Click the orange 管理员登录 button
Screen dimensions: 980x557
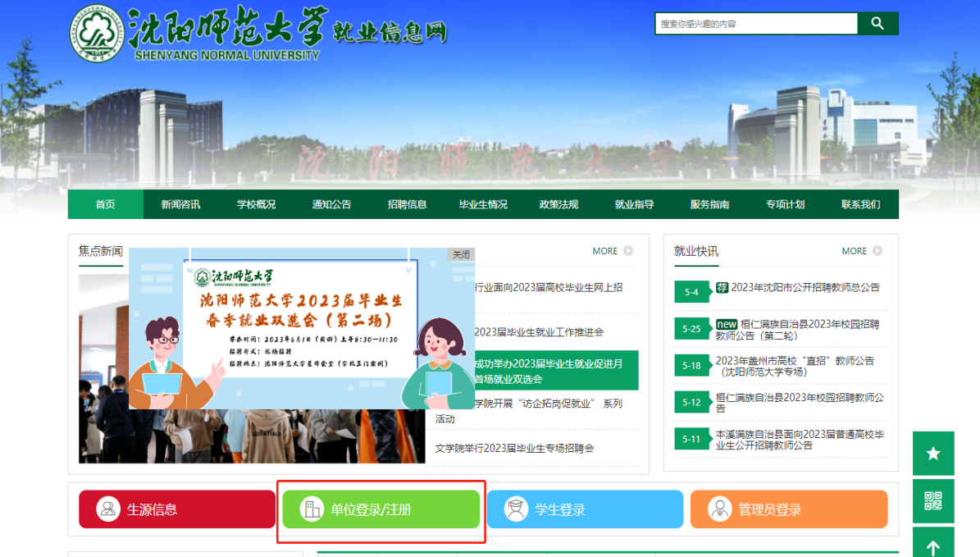coord(789,509)
